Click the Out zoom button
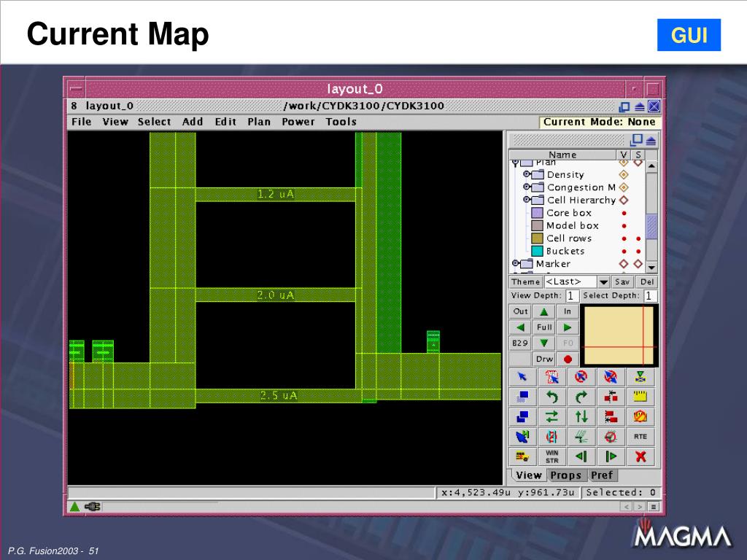Viewport: 747px width, 560px height. (520, 311)
